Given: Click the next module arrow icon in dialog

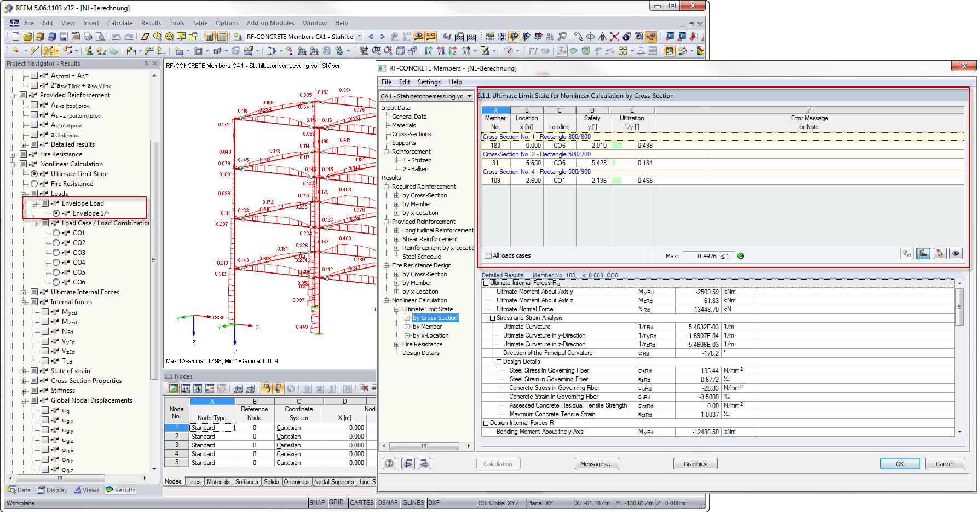Looking at the screenshot, I should click(424, 464).
